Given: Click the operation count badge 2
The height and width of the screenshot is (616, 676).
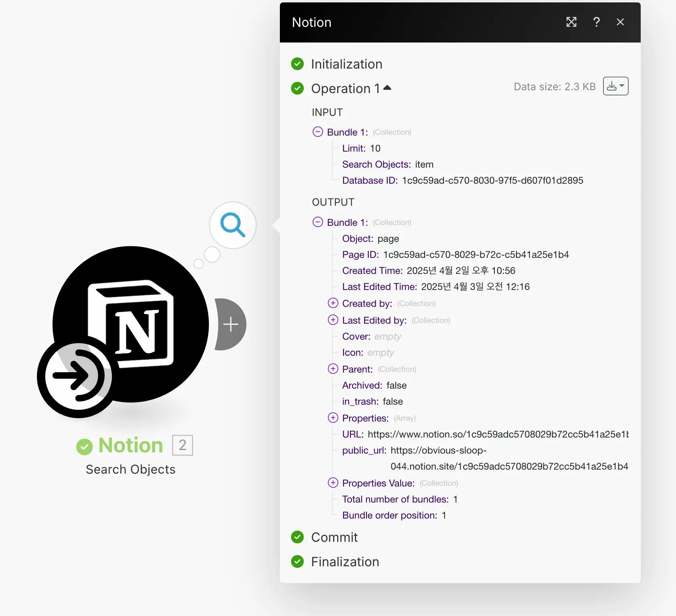Looking at the screenshot, I should coord(182,445).
